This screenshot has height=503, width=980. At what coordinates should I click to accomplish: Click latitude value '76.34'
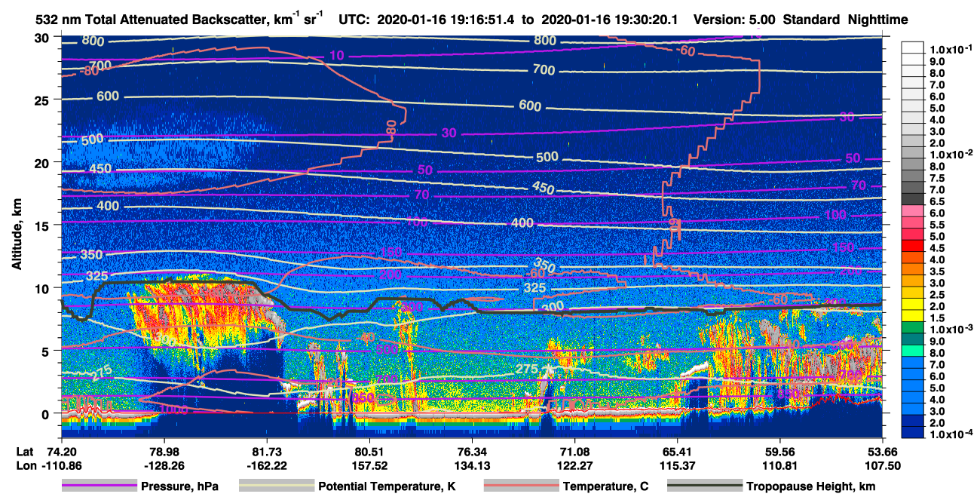[473, 452]
